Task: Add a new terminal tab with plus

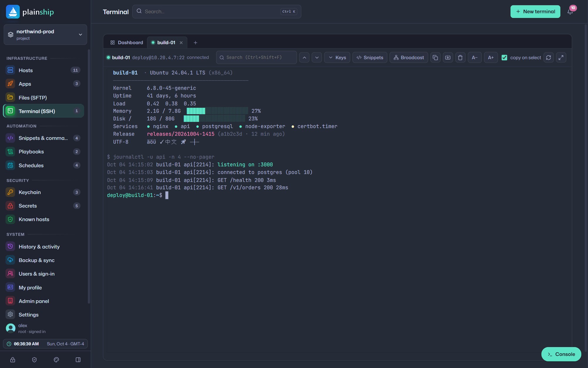Action: (x=196, y=43)
